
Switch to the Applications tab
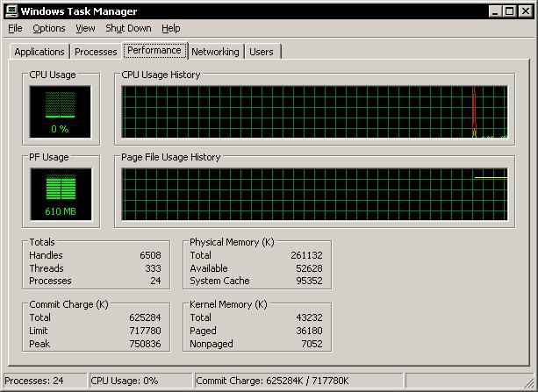click(x=39, y=52)
